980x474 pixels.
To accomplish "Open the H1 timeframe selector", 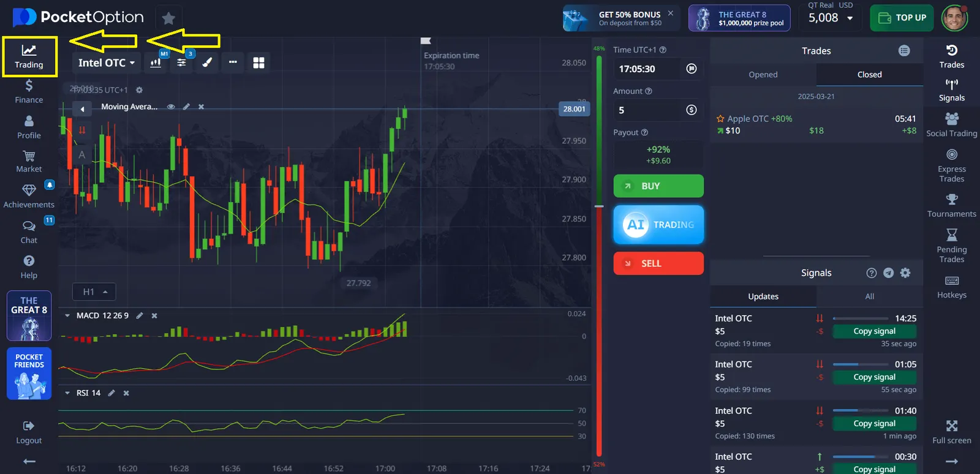I will (94, 292).
